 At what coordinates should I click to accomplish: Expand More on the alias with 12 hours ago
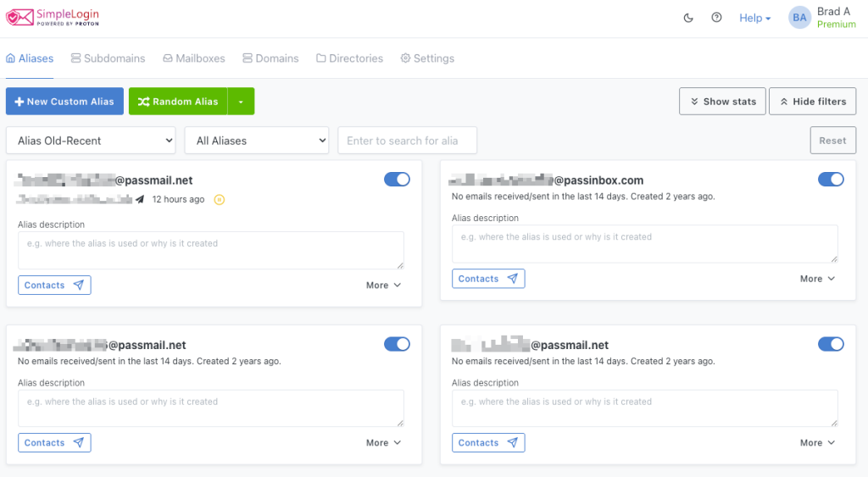point(384,285)
